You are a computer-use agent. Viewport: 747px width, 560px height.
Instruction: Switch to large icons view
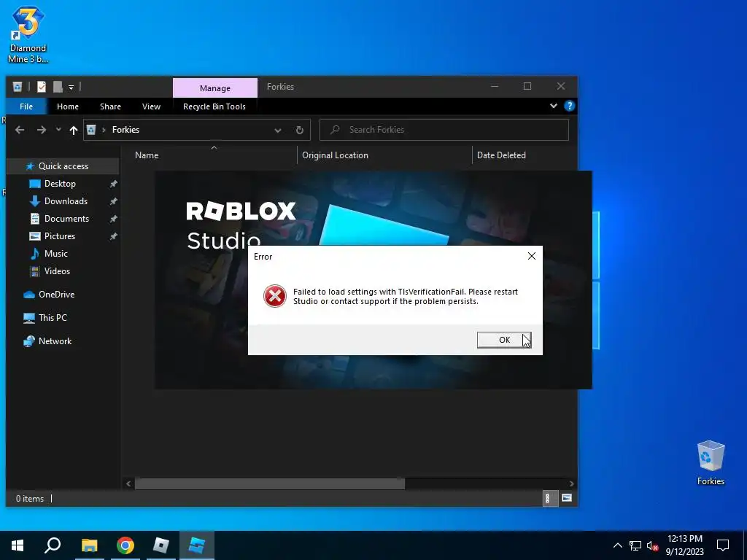pos(566,498)
